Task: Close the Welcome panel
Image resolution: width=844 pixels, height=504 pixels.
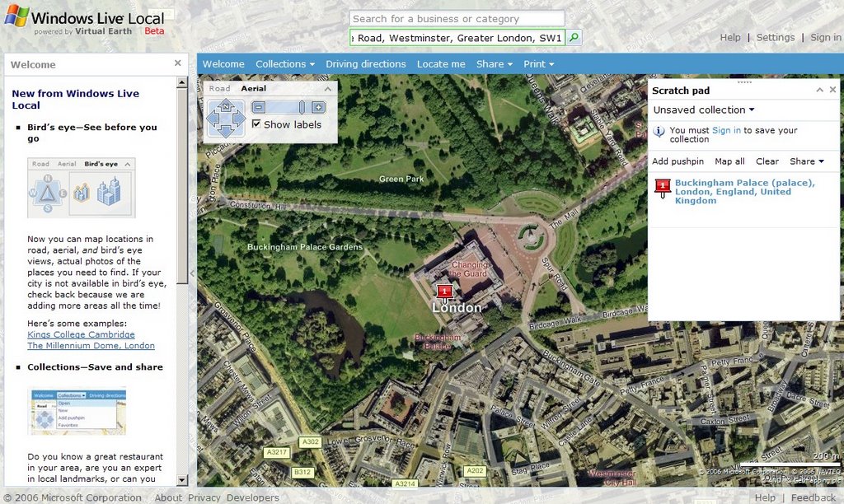Action: 178,63
